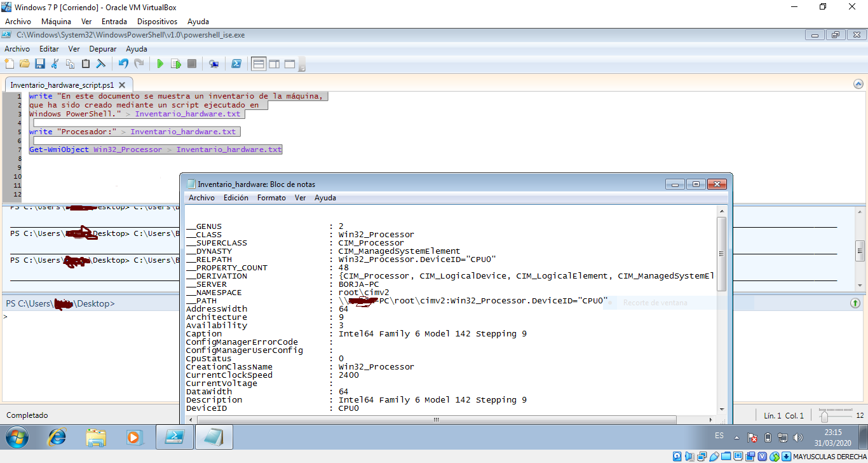
Task: Open the volume speaker icon in tray
Action: (x=798, y=438)
